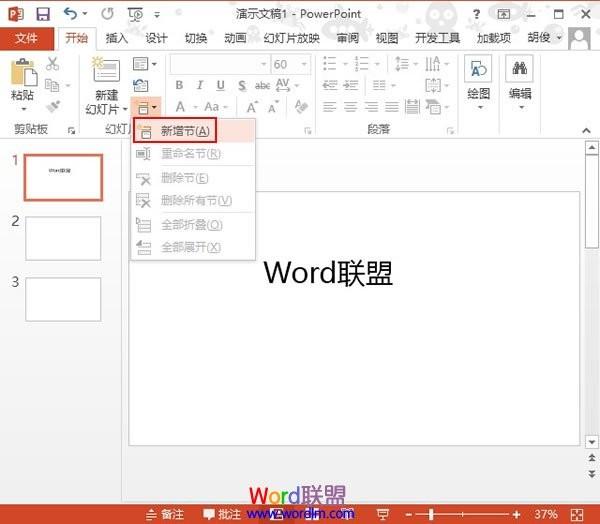Screen dimensions: 600x524
Task: Click the Redo/Repeat icon
Action: (107, 14)
